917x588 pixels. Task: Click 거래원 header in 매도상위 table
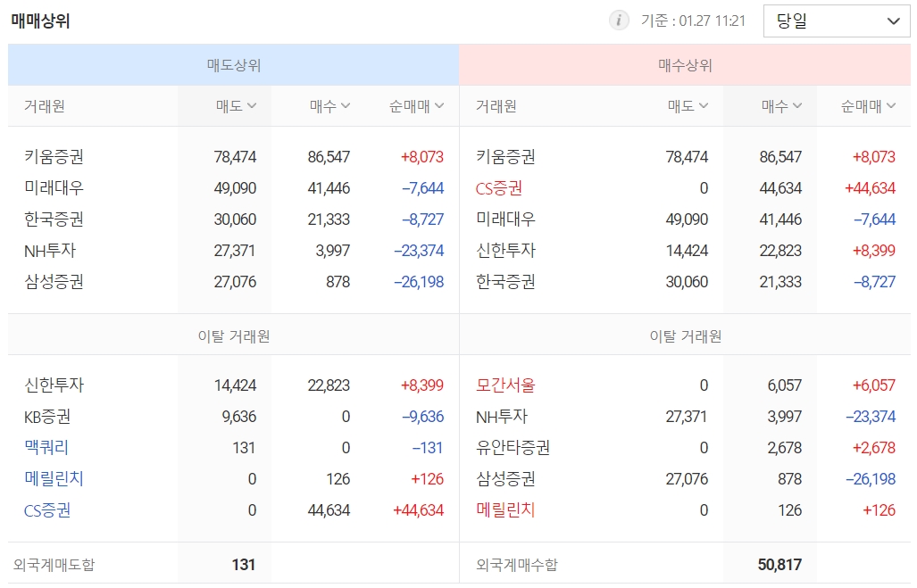click(x=45, y=106)
